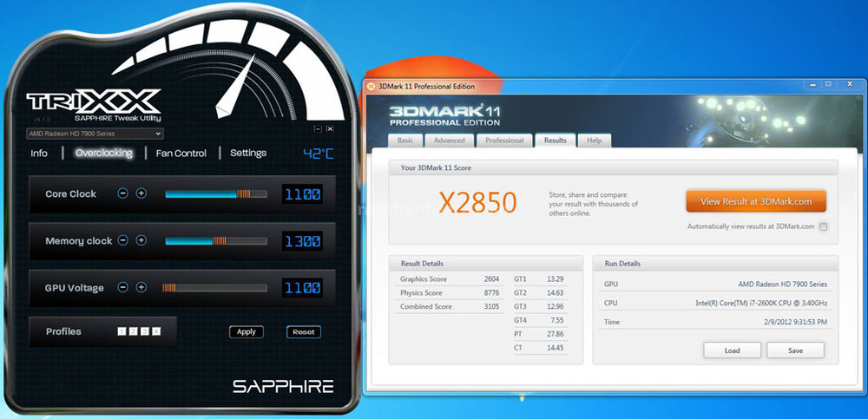Viewport: 868px width, 419px height.
Task: Click the Combined Score value 3105
Action: 491,306
